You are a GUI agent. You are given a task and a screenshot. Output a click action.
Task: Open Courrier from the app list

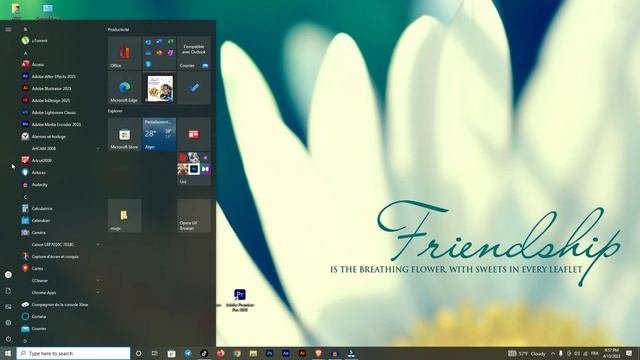point(61,329)
